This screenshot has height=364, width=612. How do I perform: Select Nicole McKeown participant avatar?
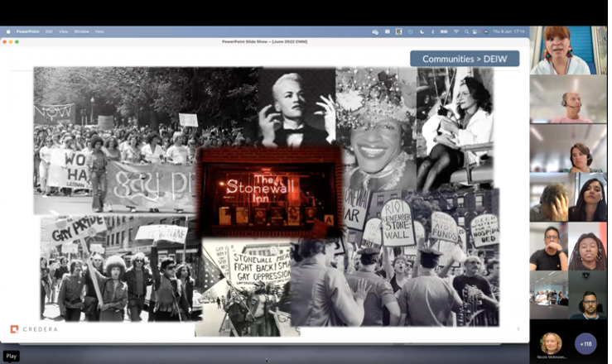(x=551, y=343)
